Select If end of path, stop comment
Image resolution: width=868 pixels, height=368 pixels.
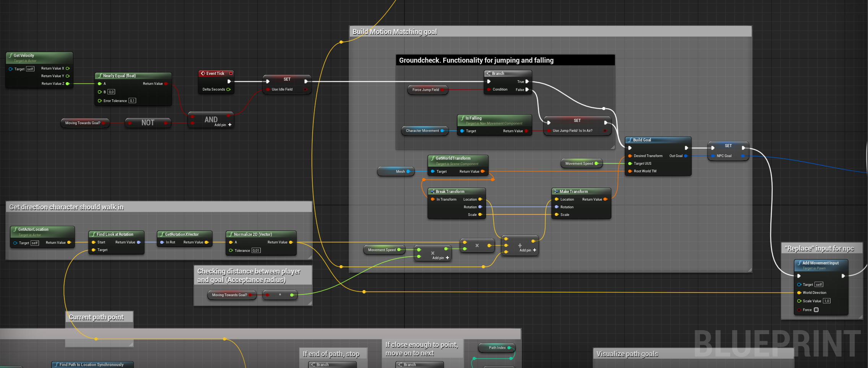pyautogui.click(x=331, y=354)
